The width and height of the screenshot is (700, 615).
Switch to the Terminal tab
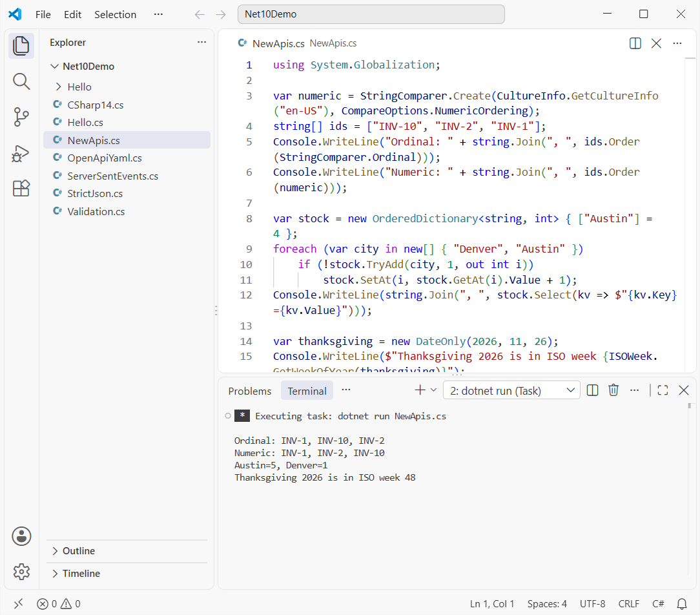pos(307,391)
